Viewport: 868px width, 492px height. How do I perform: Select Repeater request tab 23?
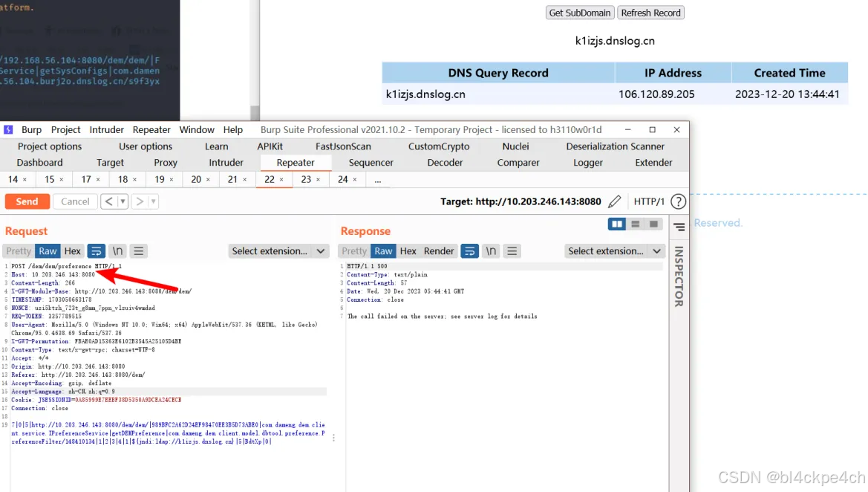point(306,180)
